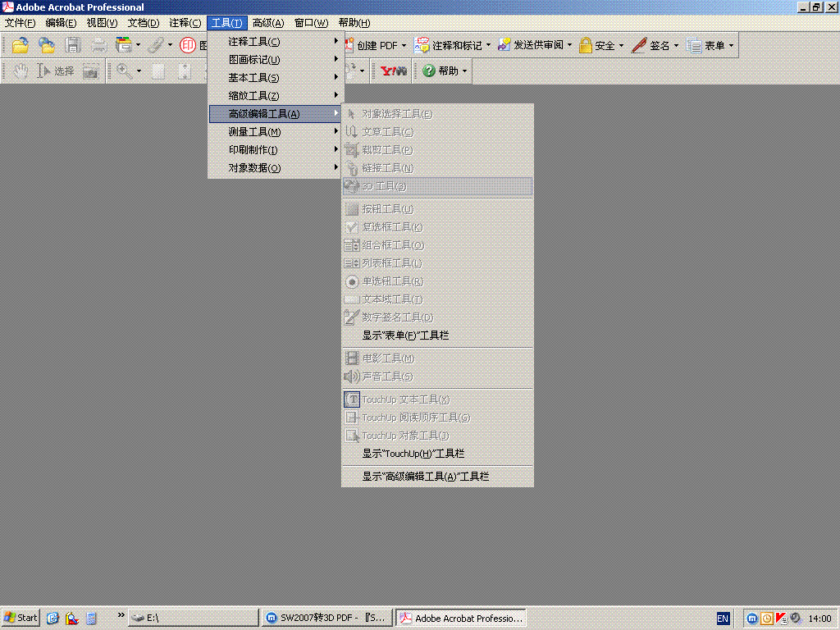Image resolution: width=840 pixels, height=630 pixels.
Task: Click the Create PDF (创建 PDF) button
Action: pos(372,46)
